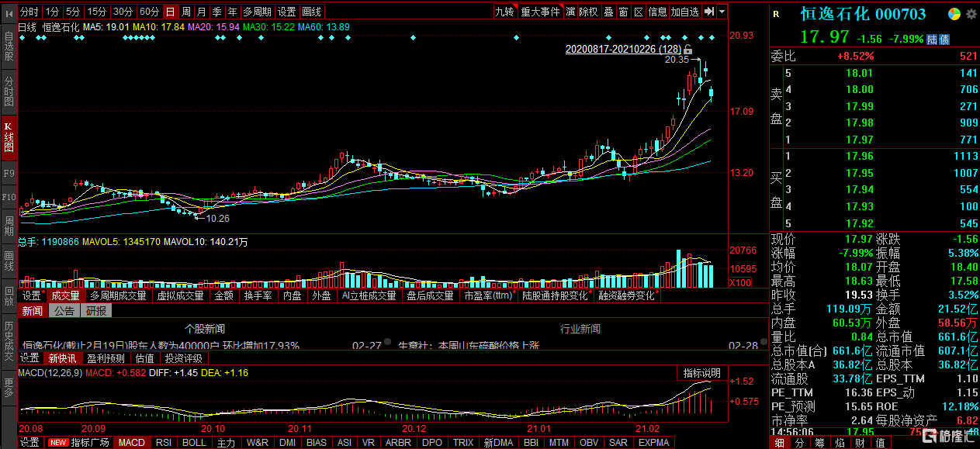Switch chart to 分时 intraday period
The width and height of the screenshot is (980, 449).
pyautogui.click(x=29, y=12)
